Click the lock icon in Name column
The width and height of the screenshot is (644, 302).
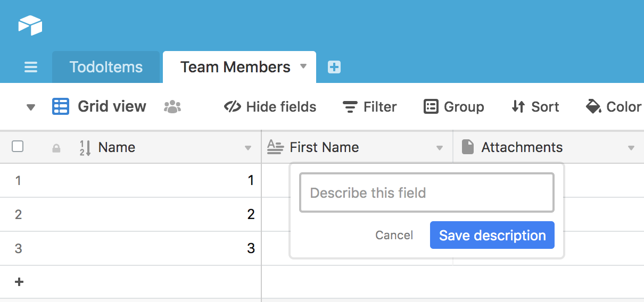click(x=56, y=148)
